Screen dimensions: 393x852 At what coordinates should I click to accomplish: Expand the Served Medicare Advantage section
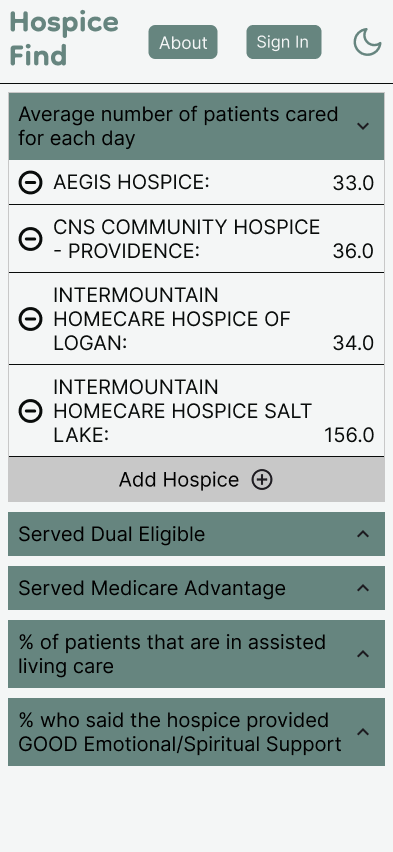(196, 588)
